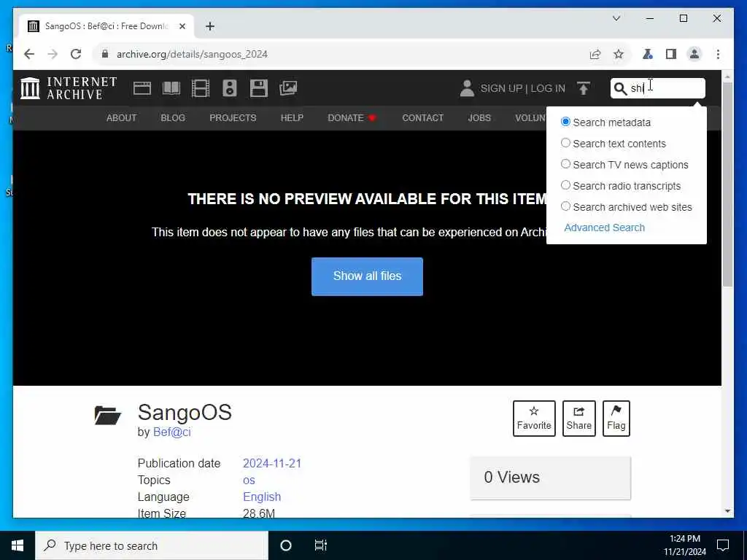The height and width of the screenshot is (560, 747).
Task: Click the 0 Views statistic box
Action: tap(550, 478)
